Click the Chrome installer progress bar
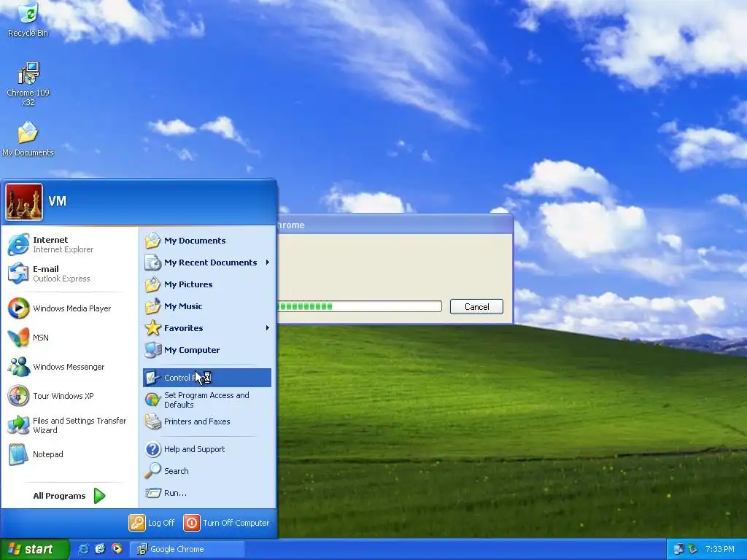This screenshot has width=747, height=560. click(x=360, y=306)
